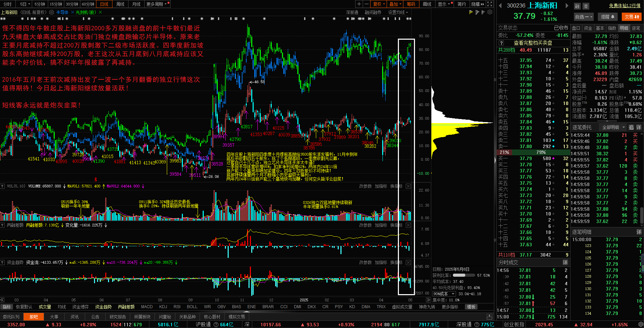The width and height of the screenshot is (644, 328).
Task: Go to next stock arrow
Action: [567, 5]
